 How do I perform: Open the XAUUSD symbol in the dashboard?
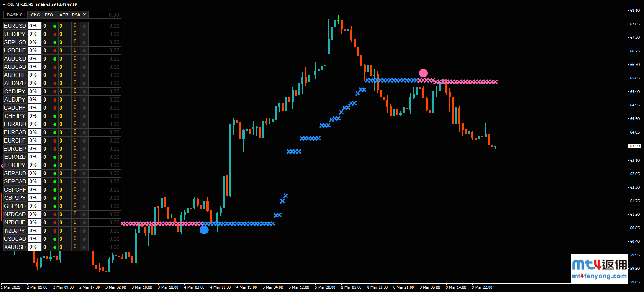coord(15,247)
